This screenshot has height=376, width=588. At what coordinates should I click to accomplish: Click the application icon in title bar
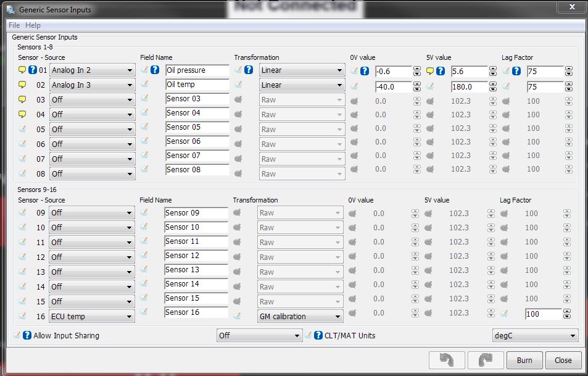(11, 10)
